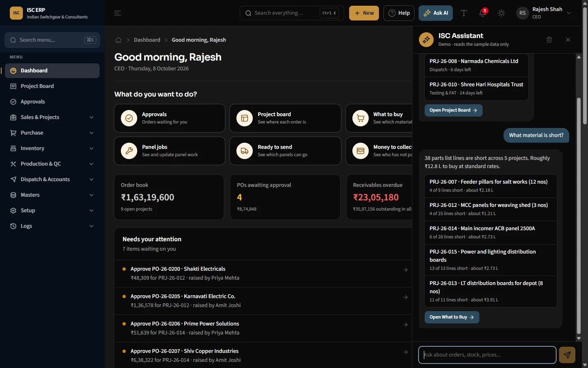This screenshot has height=368, width=588.
Task: Expand the Dispatch & Accounts menu
Action: click(52, 180)
